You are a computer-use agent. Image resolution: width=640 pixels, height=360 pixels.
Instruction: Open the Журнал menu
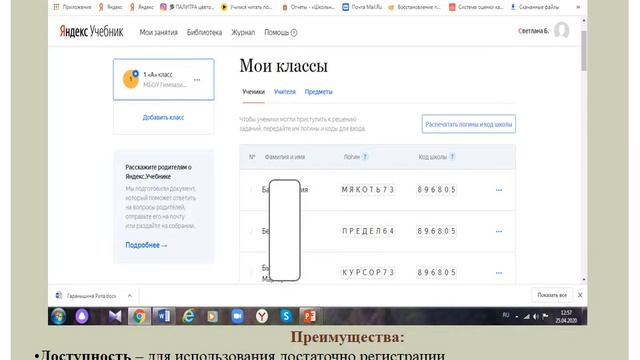click(x=243, y=32)
